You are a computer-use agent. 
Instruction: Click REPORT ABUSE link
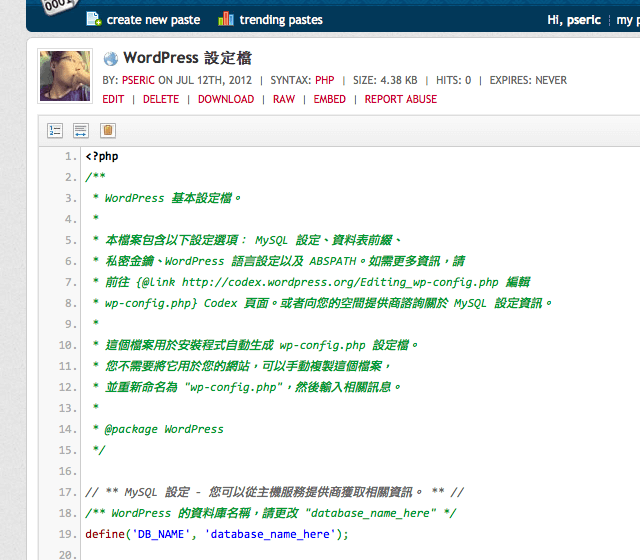pos(400,99)
